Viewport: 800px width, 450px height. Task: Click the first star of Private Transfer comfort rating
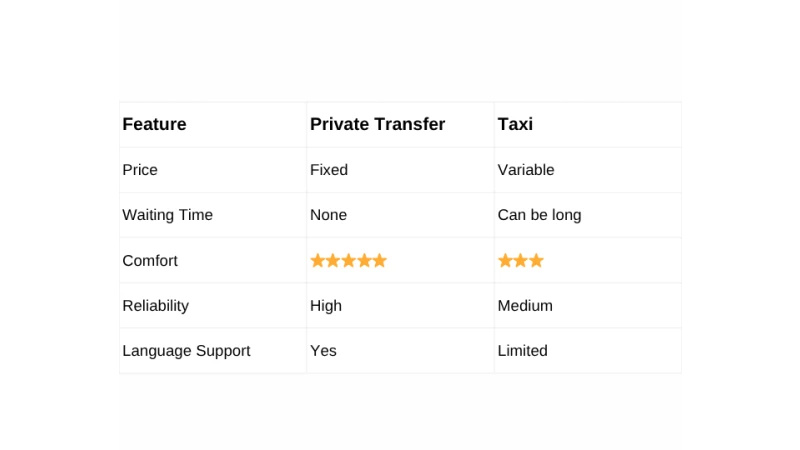318,261
